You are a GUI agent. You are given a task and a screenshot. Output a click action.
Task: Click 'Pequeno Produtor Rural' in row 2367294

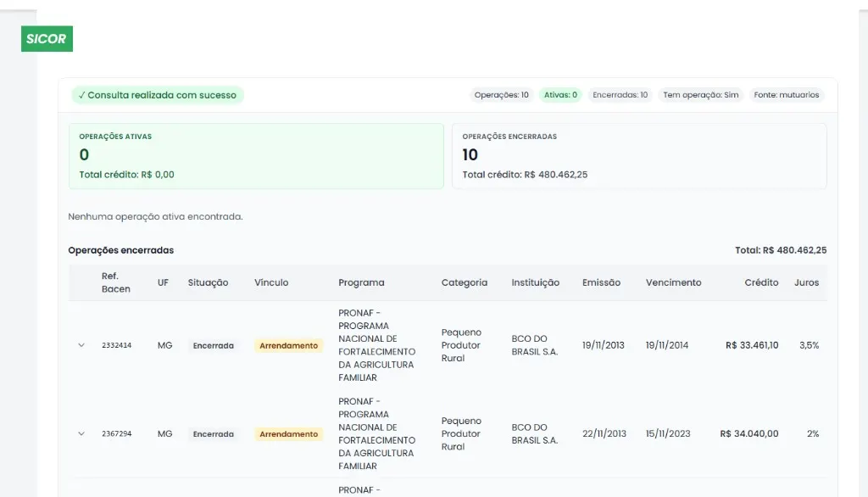point(461,434)
